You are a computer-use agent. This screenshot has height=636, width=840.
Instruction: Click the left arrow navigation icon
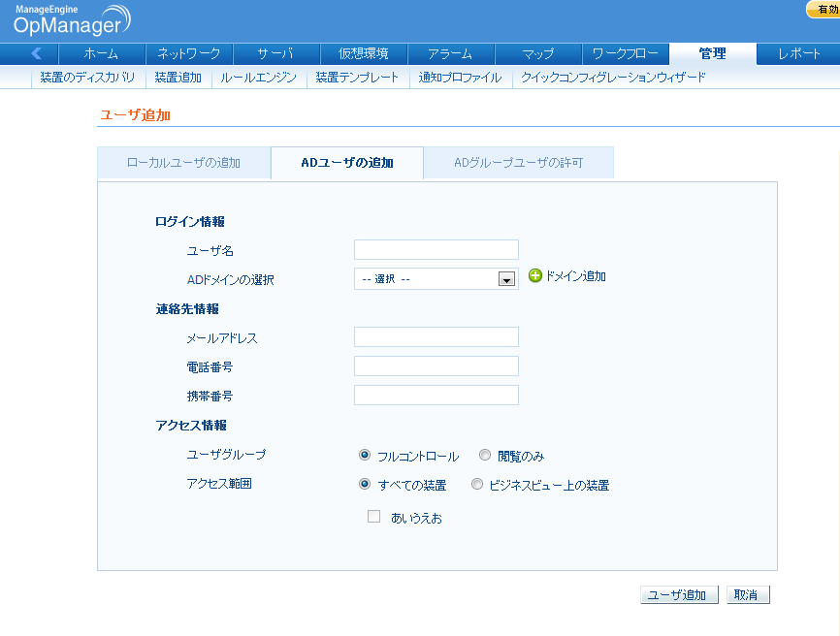tap(37, 54)
